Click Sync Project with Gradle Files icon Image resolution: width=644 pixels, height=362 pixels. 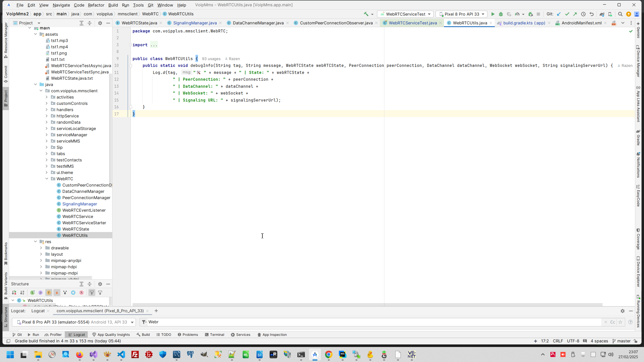click(602, 14)
